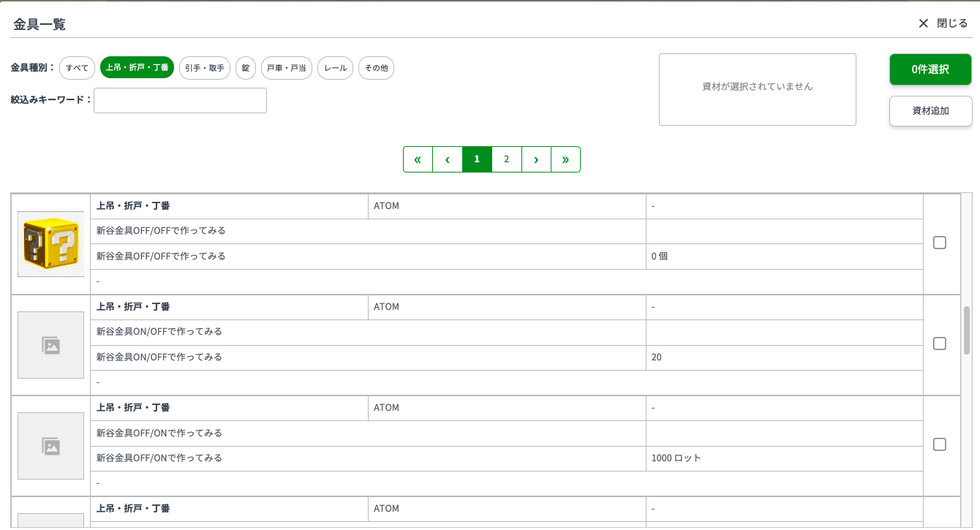Check the 新谷金具OFF/ONで作ってみる row checkbox

[940, 444]
